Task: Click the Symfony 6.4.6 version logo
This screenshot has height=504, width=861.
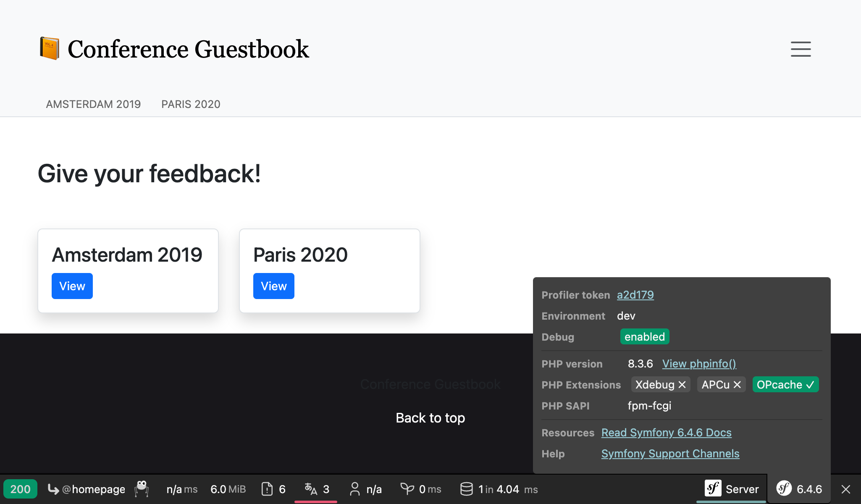Action: coord(784,488)
